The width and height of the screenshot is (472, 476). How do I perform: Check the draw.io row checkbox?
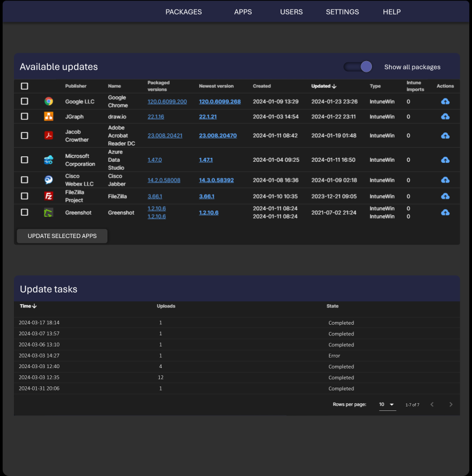click(x=24, y=116)
